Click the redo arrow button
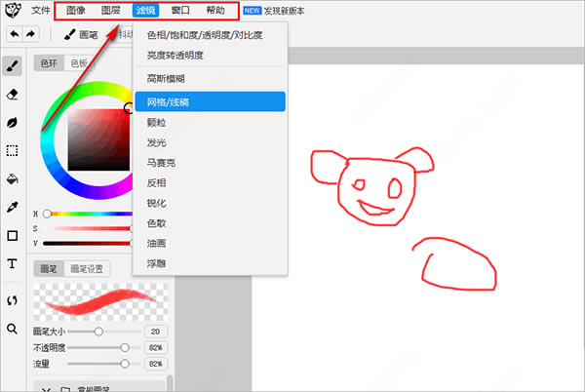This screenshot has width=585, height=392. point(31,33)
